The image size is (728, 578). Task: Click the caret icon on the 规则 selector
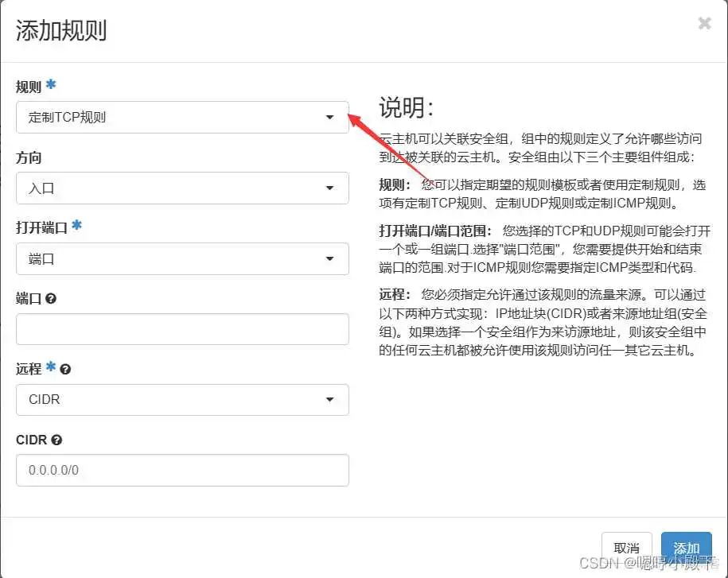[x=330, y=117]
